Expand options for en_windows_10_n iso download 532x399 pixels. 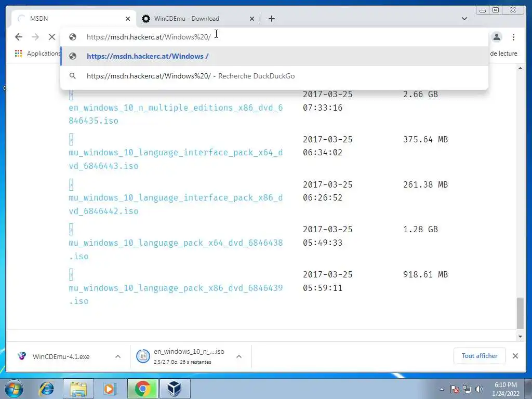click(239, 356)
